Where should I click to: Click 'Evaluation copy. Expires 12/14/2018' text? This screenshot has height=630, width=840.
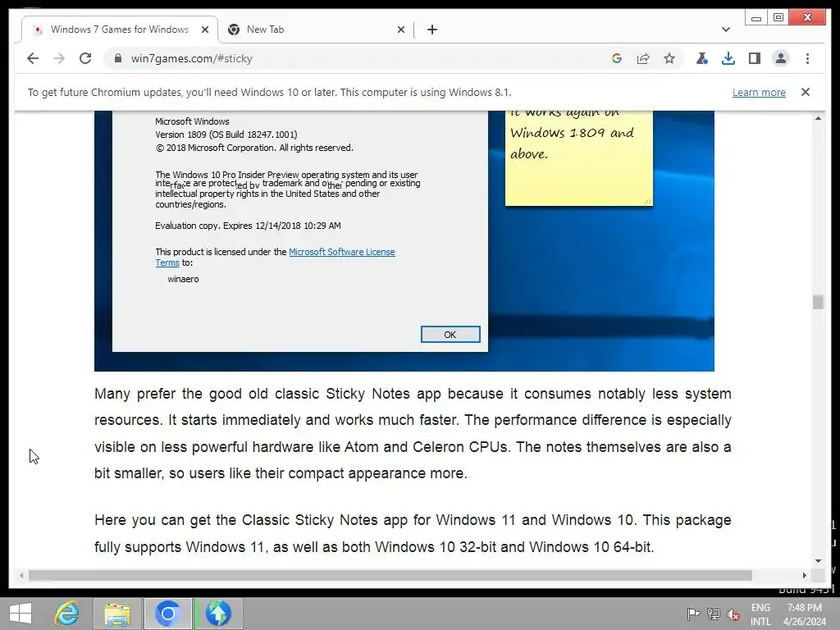(x=248, y=226)
